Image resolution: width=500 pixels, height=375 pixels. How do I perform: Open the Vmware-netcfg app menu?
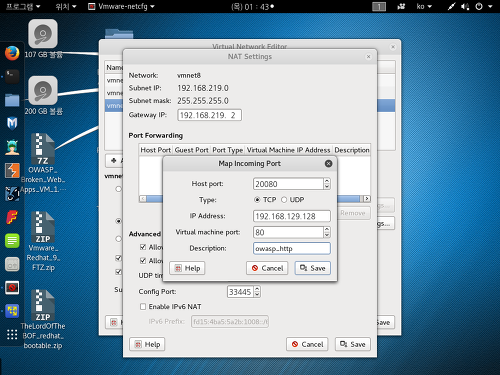point(121,6)
